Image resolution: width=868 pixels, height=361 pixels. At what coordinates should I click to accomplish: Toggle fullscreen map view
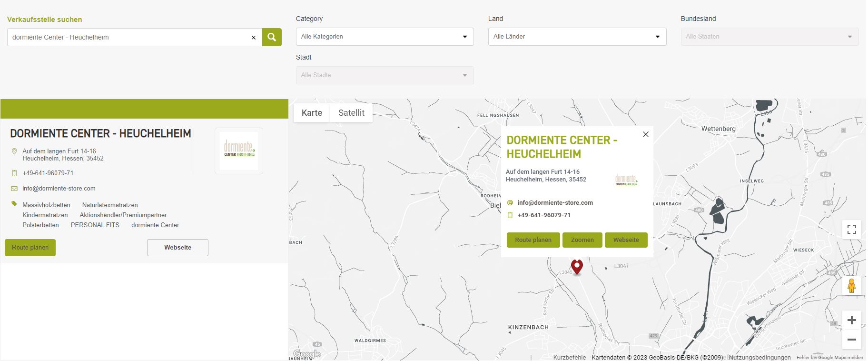click(x=852, y=230)
